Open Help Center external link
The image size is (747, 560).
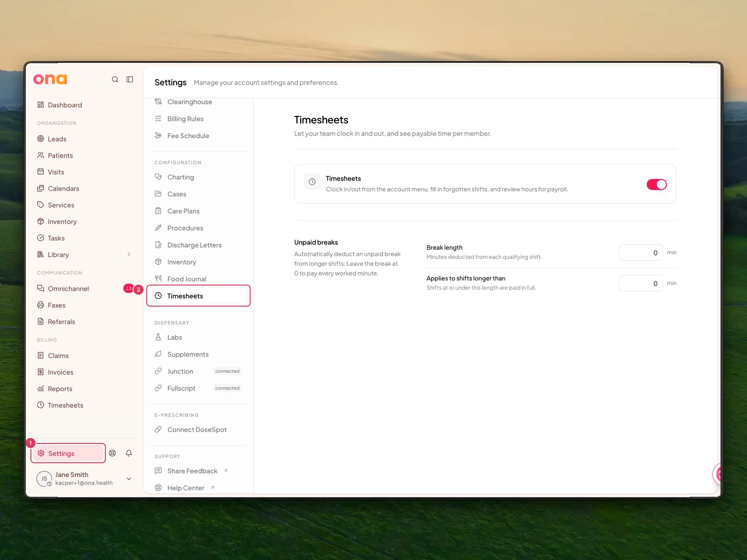pyautogui.click(x=199, y=488)
